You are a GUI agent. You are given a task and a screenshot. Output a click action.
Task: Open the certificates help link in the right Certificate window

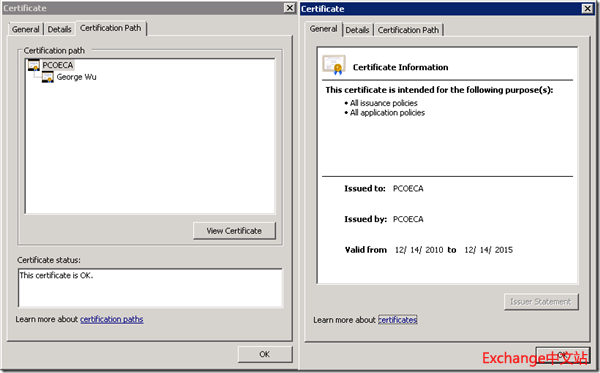point(398,320)
